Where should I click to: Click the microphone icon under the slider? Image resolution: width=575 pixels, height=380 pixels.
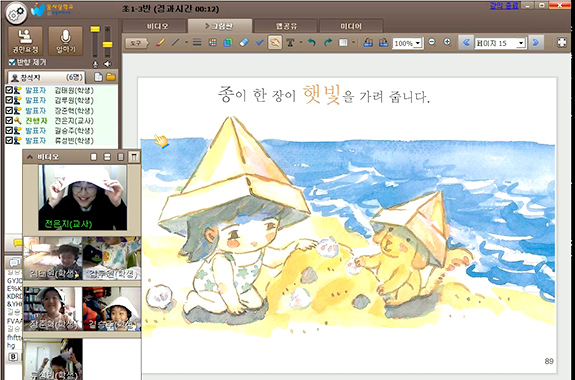click(95, 64)
